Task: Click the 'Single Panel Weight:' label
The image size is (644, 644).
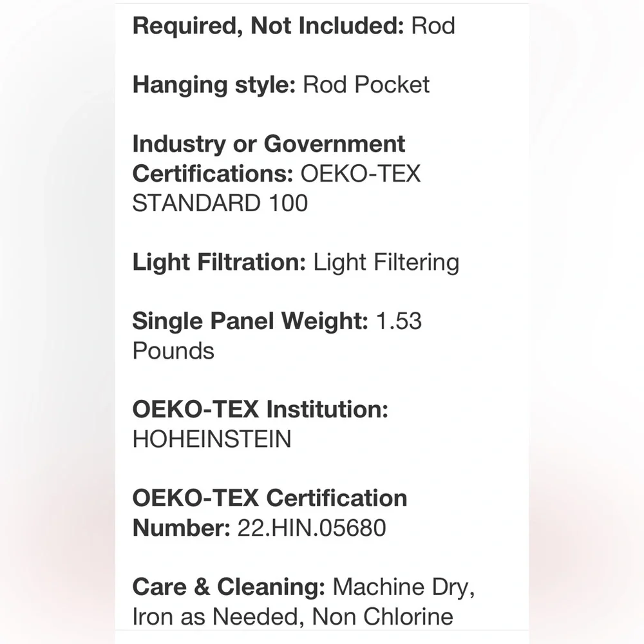Action: click(x=250, y=321)
